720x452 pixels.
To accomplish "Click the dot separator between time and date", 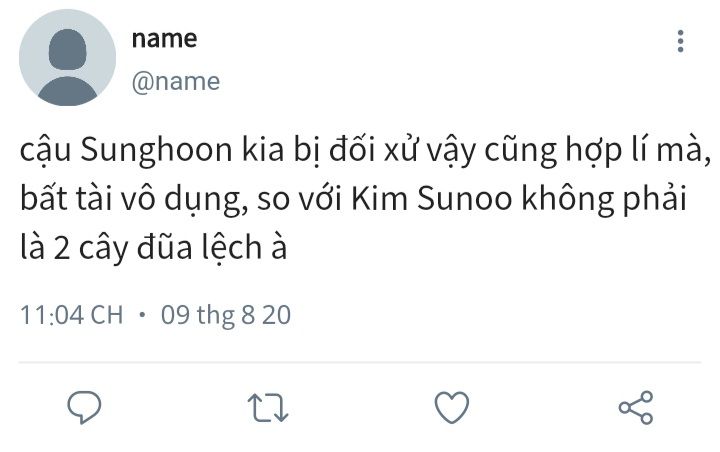I will (142, 315).
